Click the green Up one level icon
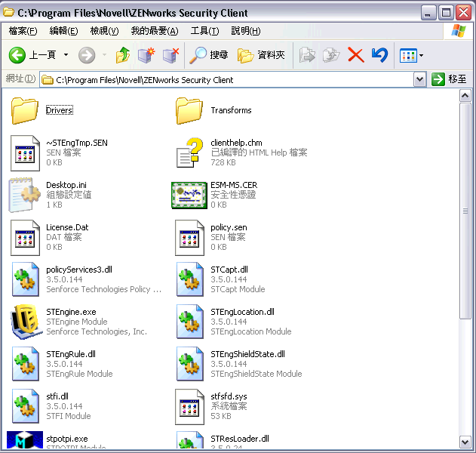 point(123,55)
